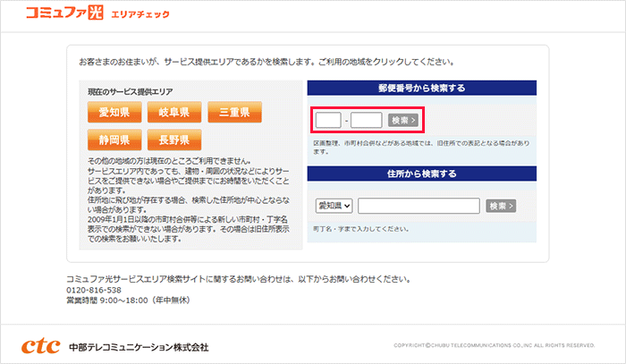Viewport: 626px width, 364px height.
Task: Click the 郵便番号から検索する header
Action: (x=421, y=88)
